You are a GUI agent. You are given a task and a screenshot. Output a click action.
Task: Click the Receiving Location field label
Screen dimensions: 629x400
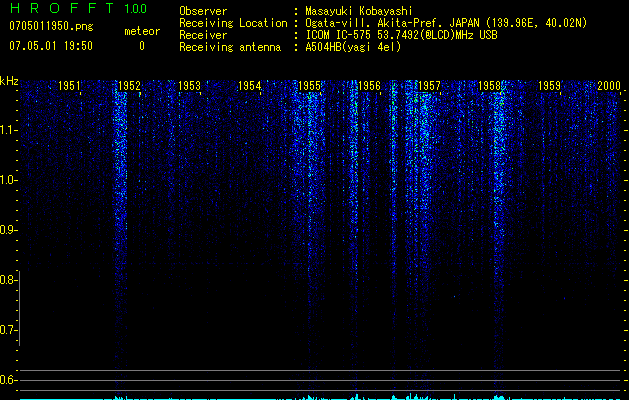tap(233, 23)
